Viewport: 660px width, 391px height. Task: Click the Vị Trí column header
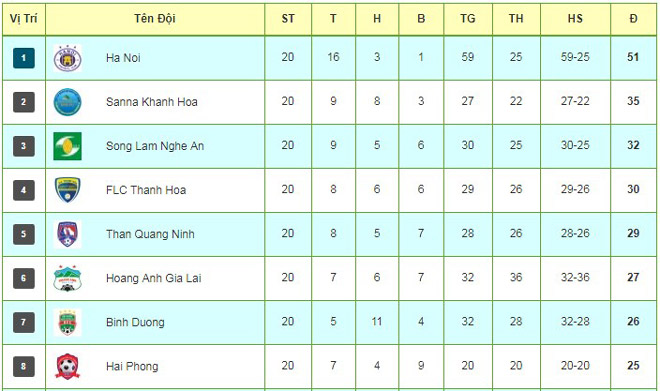[x=24, y=19]
